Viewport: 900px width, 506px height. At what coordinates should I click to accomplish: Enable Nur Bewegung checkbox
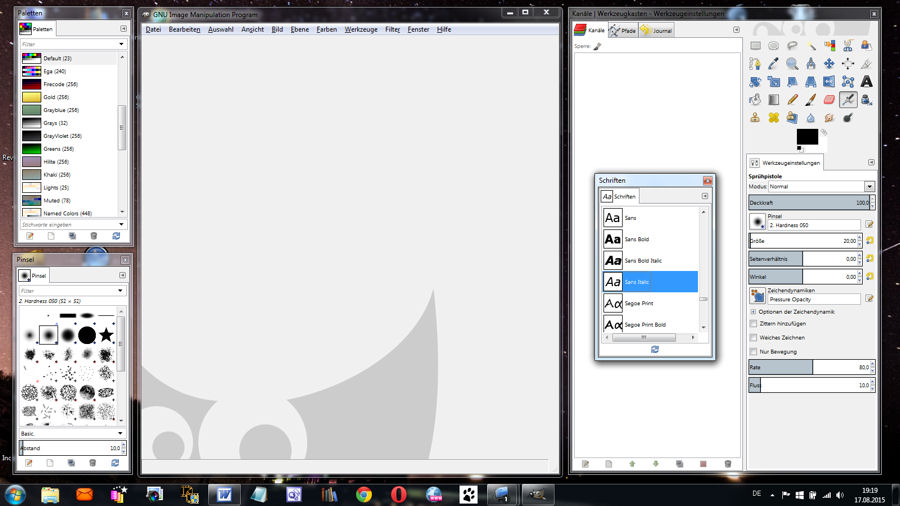tap(754, 352)
